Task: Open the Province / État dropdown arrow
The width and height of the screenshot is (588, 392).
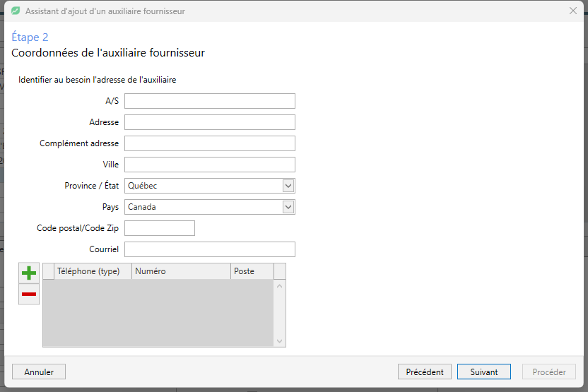Action: (288, 186)
